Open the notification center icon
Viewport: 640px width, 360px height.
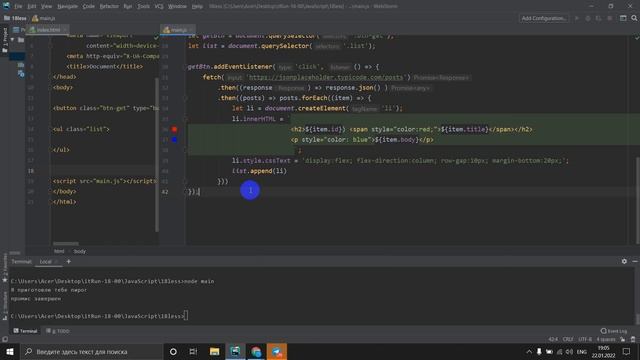(627, 352)
